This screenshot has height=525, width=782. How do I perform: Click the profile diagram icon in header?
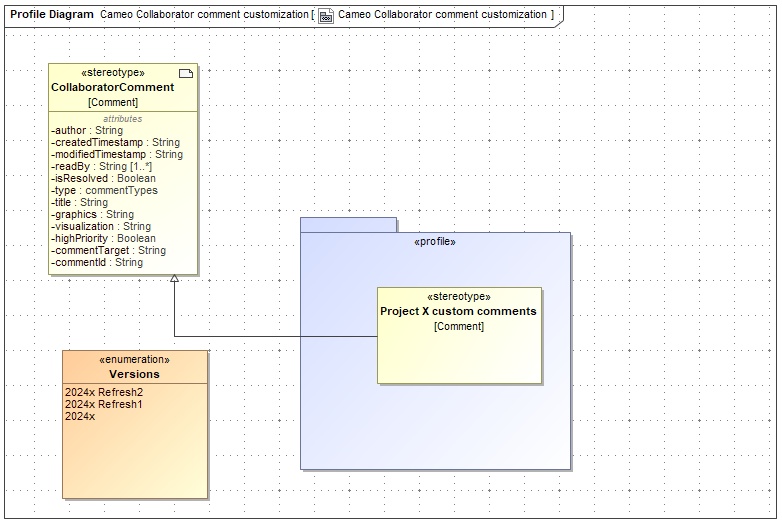click(326, 16)
